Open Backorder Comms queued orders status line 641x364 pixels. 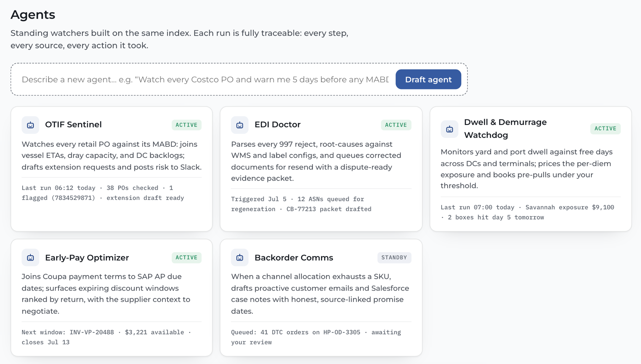point(316,337)
